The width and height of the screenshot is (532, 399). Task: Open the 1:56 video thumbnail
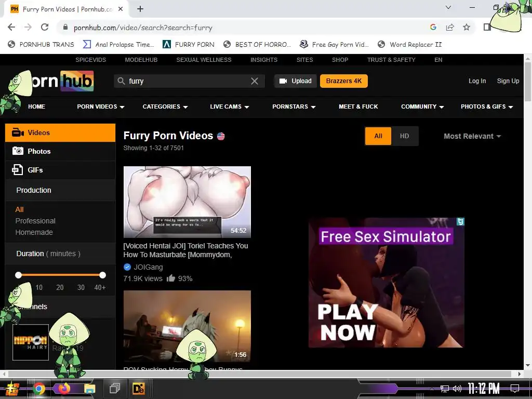tap(187, 326)
